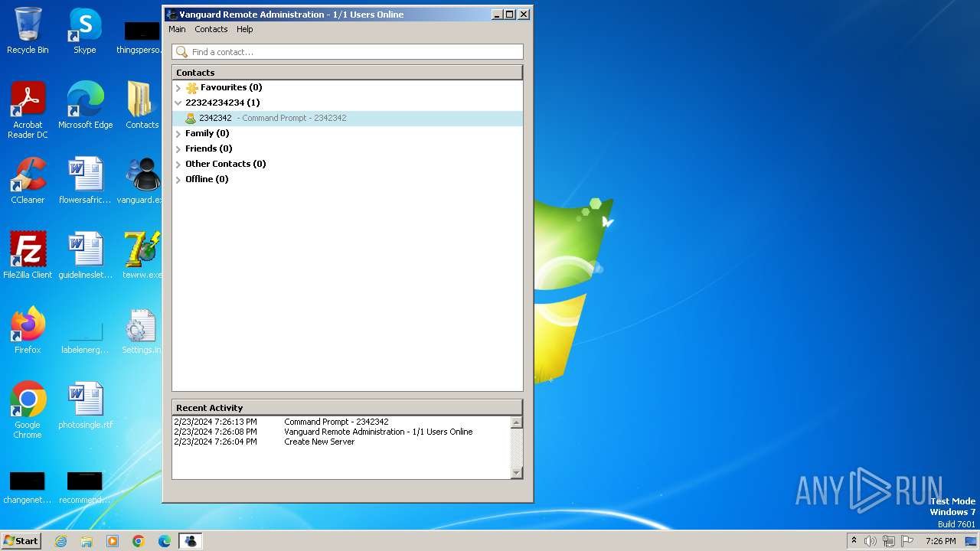Image resolution: width=980 pixels, height=551 pixels.
Task: Click the Find a contact search field
Action: 348,52
